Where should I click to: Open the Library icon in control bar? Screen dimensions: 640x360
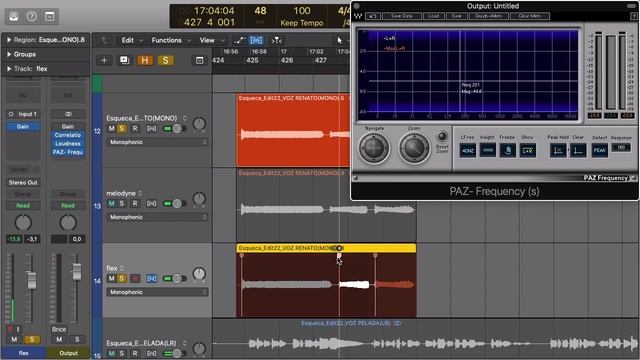[x=14, y=16]
